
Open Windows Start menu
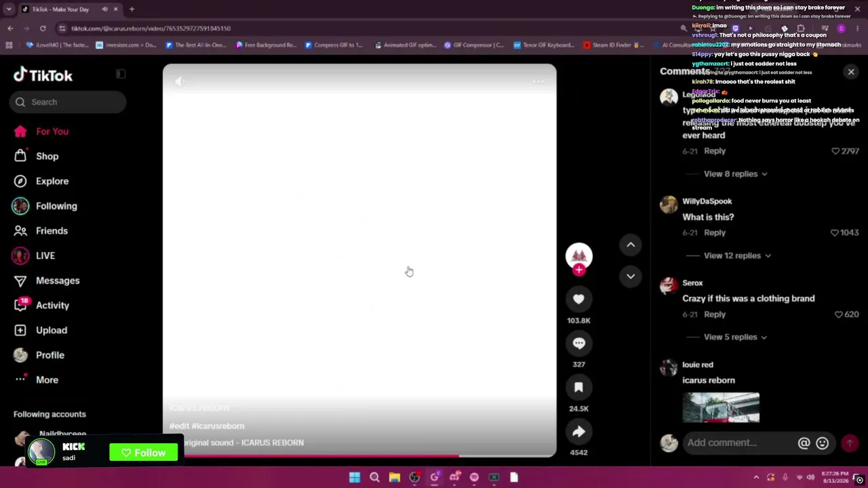354,477
